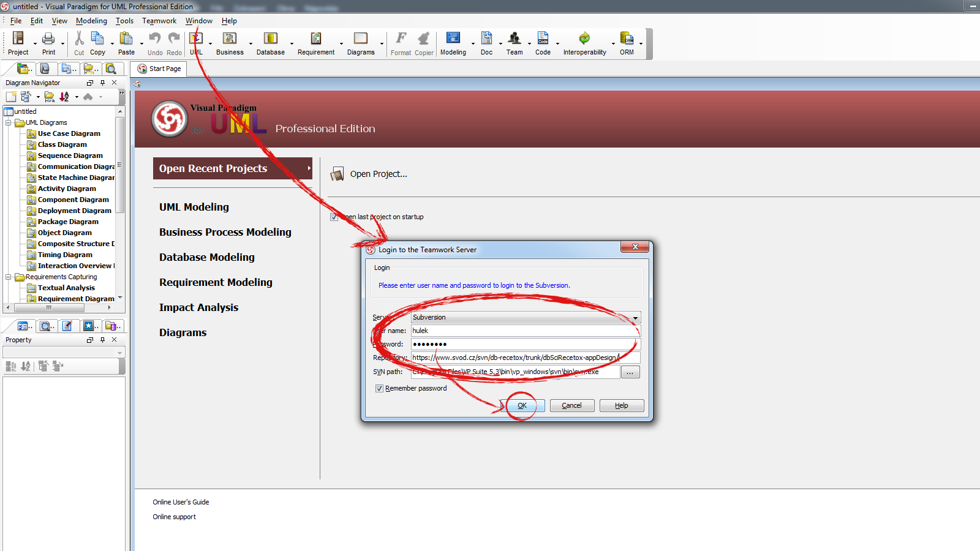
Task: Click Cancel in the login dialog
Action: [571, 405]
